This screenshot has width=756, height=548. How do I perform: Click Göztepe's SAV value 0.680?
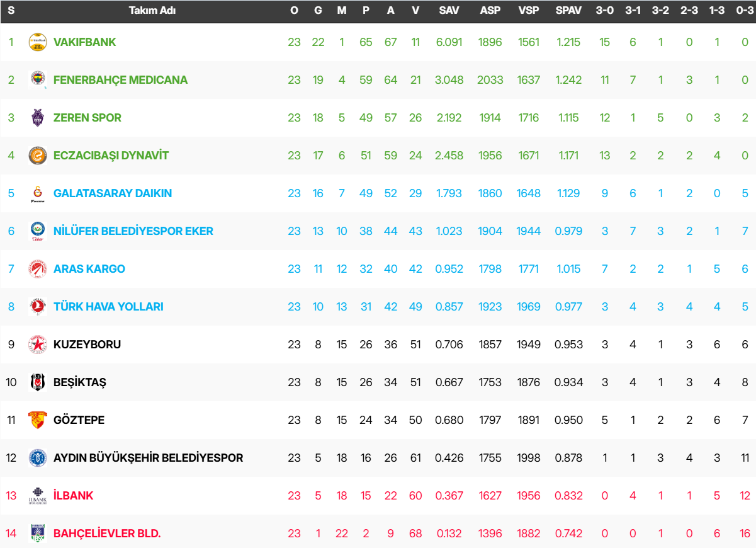click(449, 420)
